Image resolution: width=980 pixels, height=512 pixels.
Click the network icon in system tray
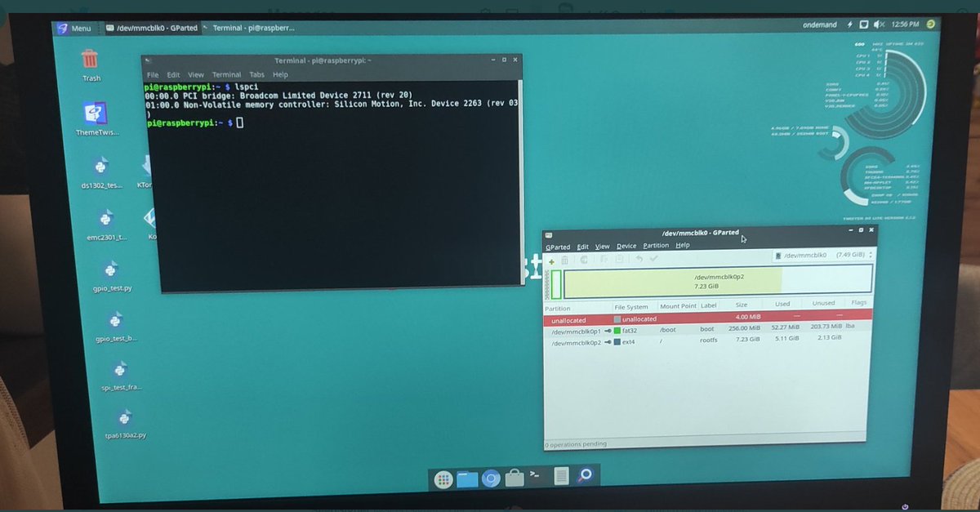864,24
